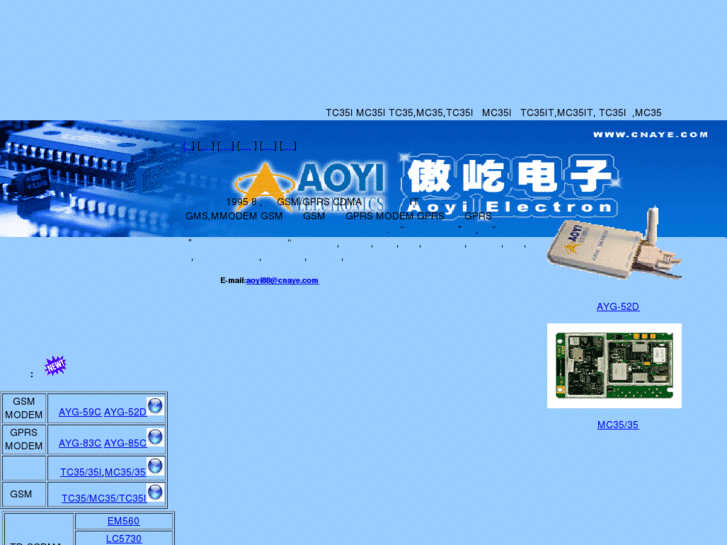
Task: Open the TC35/MC35/TC35I link
Action: [x=104, y=498]
